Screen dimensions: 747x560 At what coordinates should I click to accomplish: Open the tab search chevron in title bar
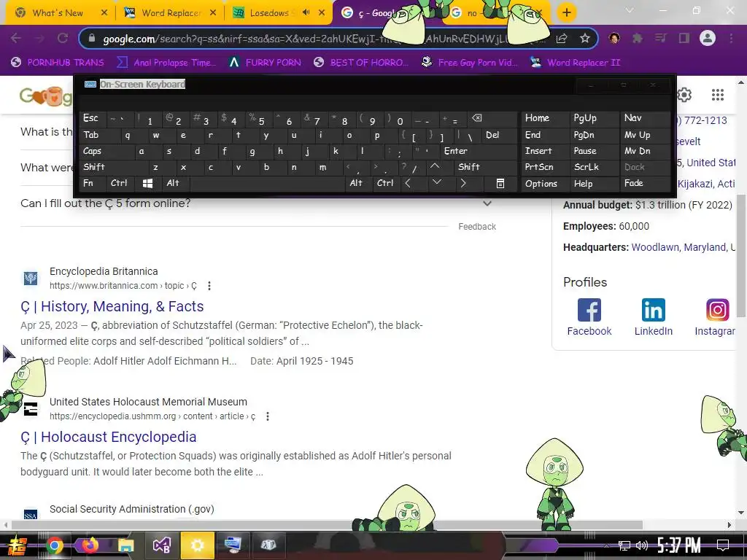[630, 10]
